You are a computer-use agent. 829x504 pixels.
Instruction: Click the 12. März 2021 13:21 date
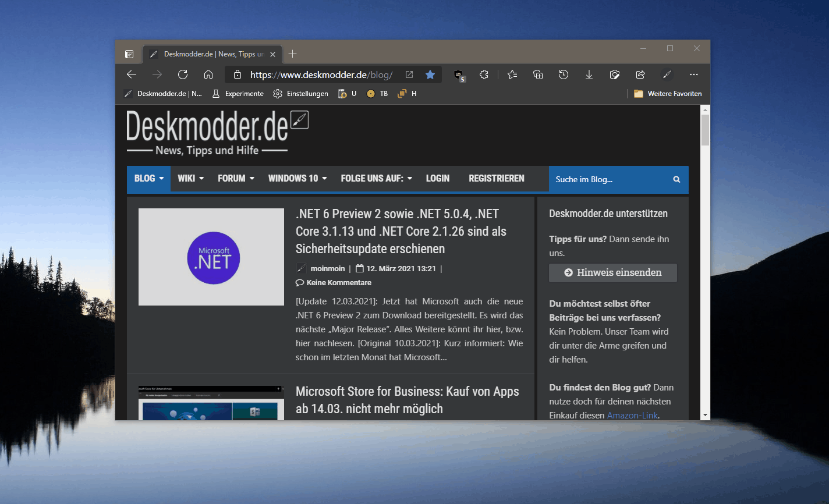point(401,268)
